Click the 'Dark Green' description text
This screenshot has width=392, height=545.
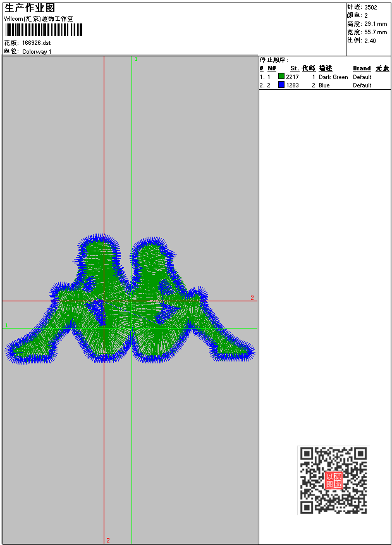tap(333, 77)
